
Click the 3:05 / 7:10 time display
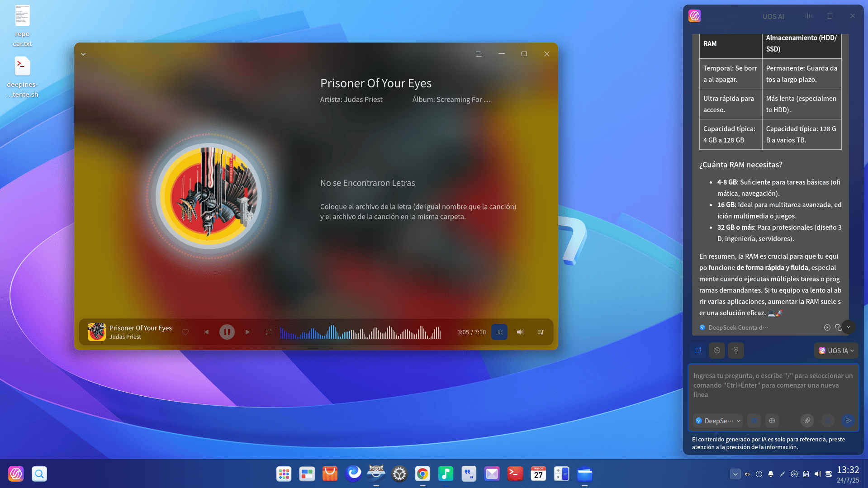471,332
